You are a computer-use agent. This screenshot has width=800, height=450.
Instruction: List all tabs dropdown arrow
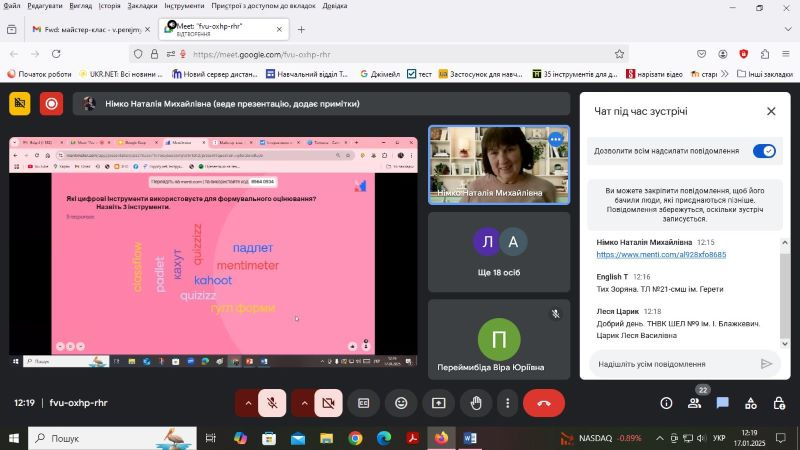[788, 30]
